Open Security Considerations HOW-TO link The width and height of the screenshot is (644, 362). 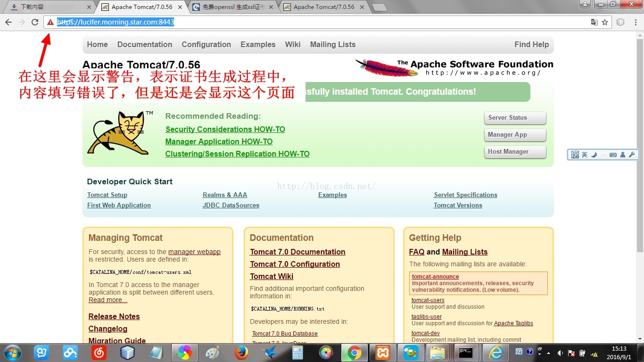click(x=225, y=129)
